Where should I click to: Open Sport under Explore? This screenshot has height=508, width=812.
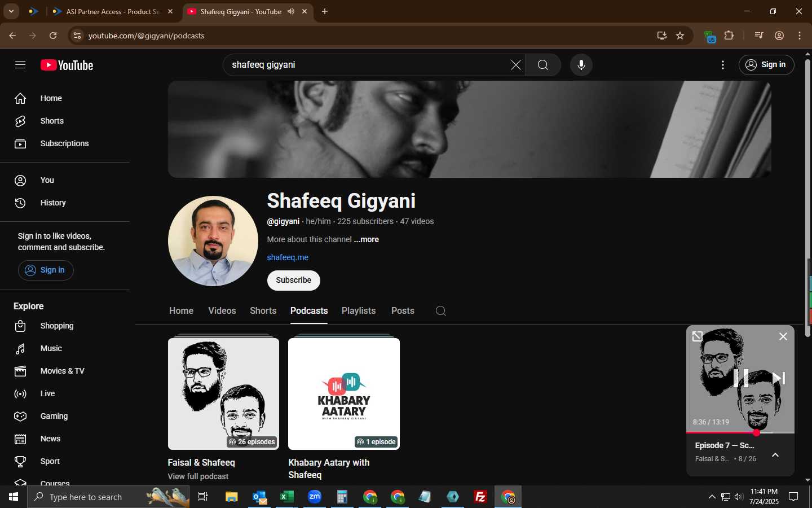[65, 461]
